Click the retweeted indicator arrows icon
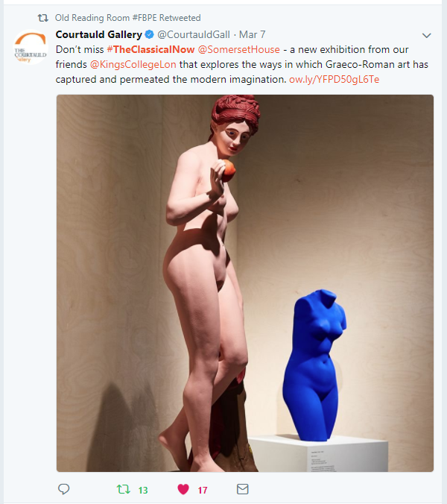447x504 pixels. [42, 18]
